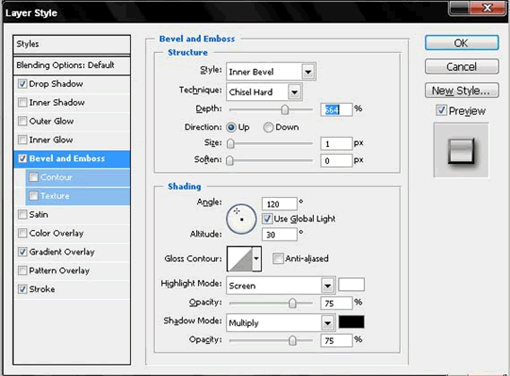Toggle the Preview checkbox
The height and width of the screenshot is (376, 510).
(441, 110)
